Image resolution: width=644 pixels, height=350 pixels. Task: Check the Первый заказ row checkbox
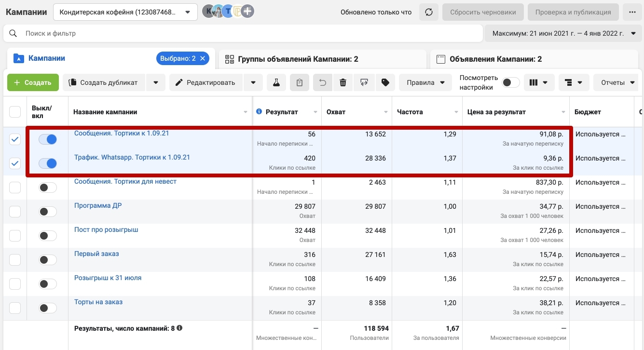pyautogui.click(x=15, y=260)
